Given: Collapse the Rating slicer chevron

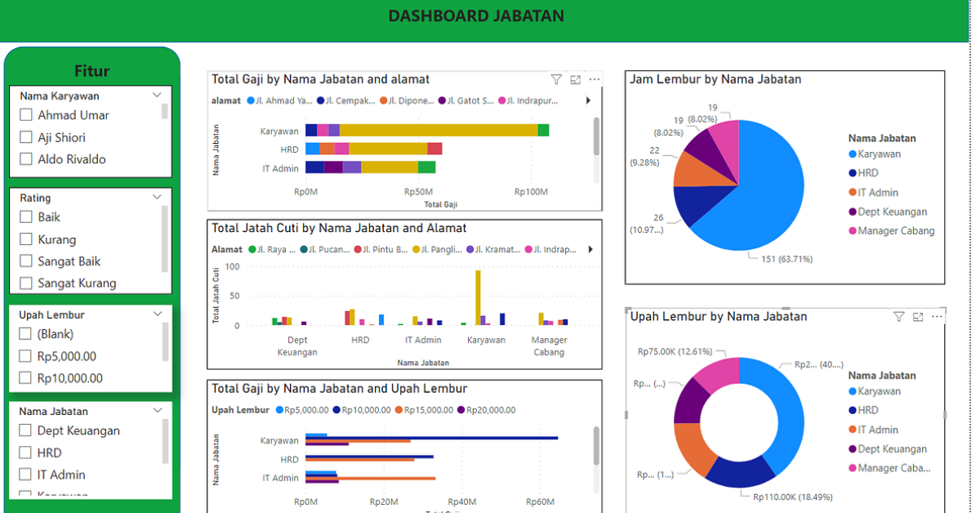Looking at the screenshot, I should pos(158,198).
